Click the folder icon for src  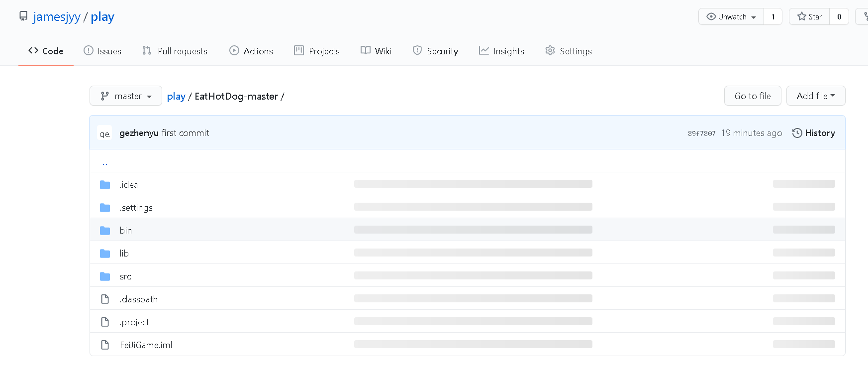pyautogui.click(x=105, y=276)
